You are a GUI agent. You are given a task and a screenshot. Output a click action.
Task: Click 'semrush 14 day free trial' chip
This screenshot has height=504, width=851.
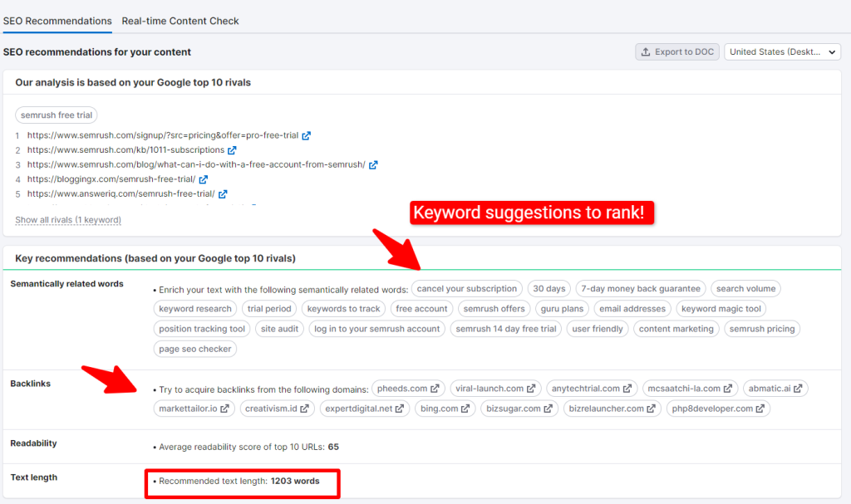(506, 329)
